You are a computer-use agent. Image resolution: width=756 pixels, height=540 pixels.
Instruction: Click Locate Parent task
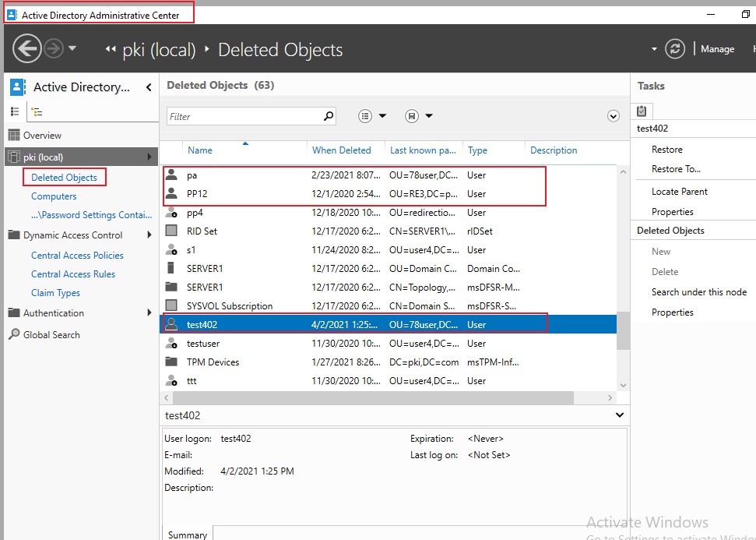coord(680,192)
